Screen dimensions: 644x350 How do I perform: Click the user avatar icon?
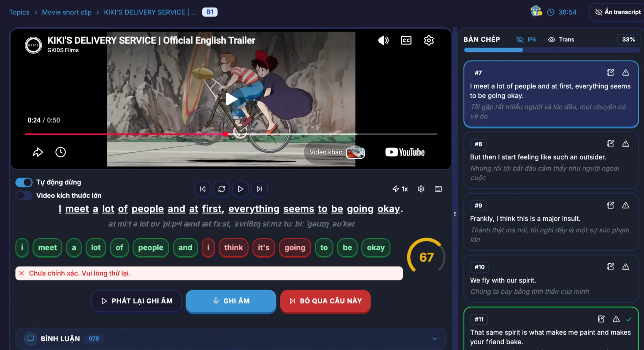(x=536, y=11)
